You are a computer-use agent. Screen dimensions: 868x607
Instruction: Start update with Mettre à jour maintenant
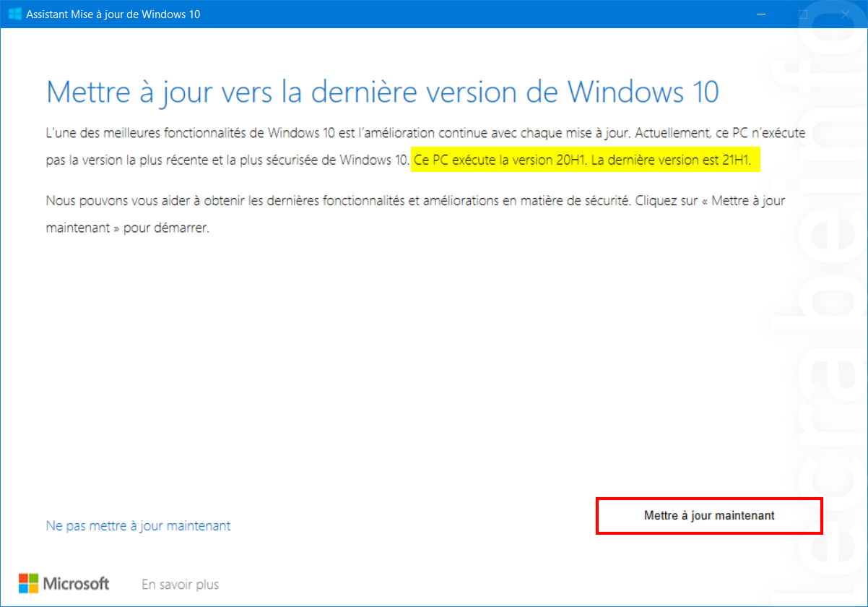(709, 516)
